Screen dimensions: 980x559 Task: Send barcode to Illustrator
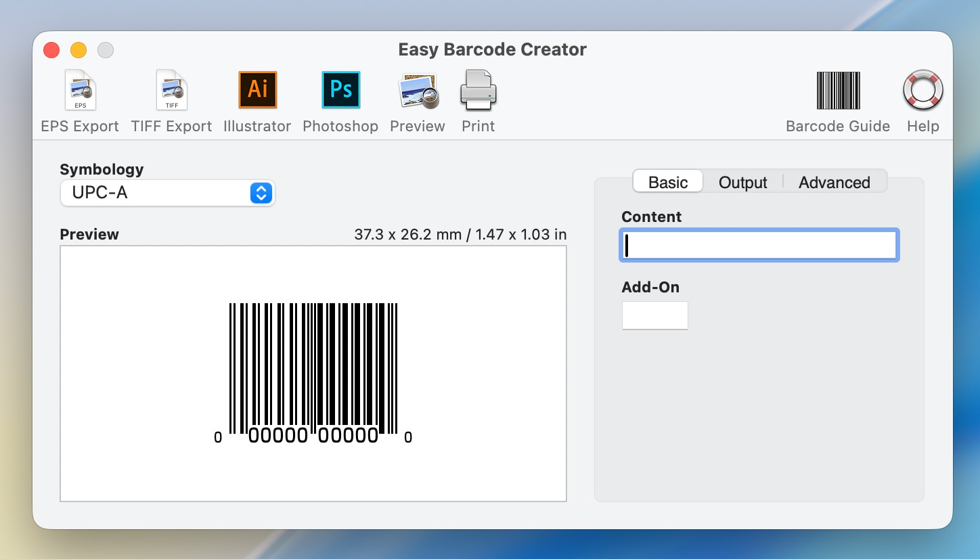(x=257, y=91)
